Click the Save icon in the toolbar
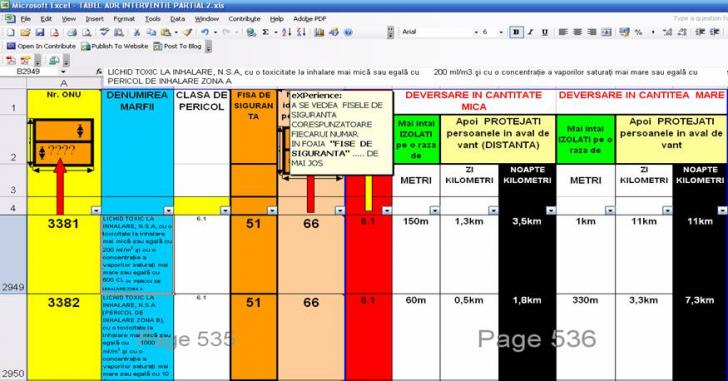Screen dimensions: 728x381 click(x=40, y=32)
